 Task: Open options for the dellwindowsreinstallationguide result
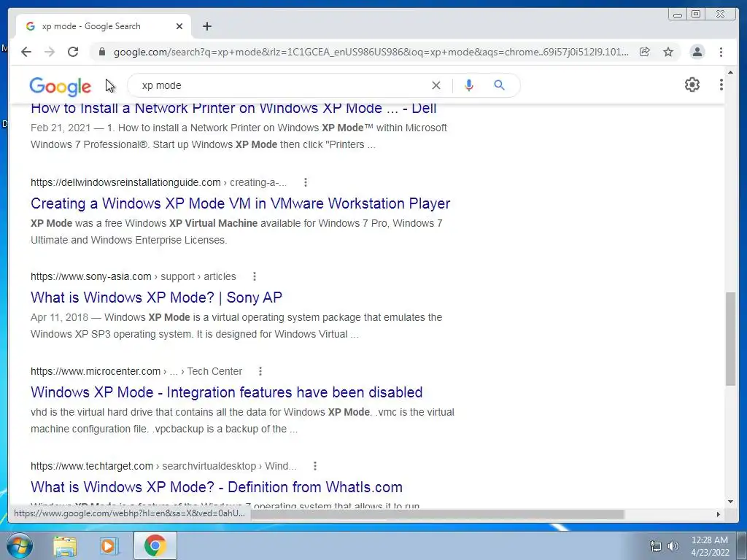pyautogui.click(x=306, y=182)
